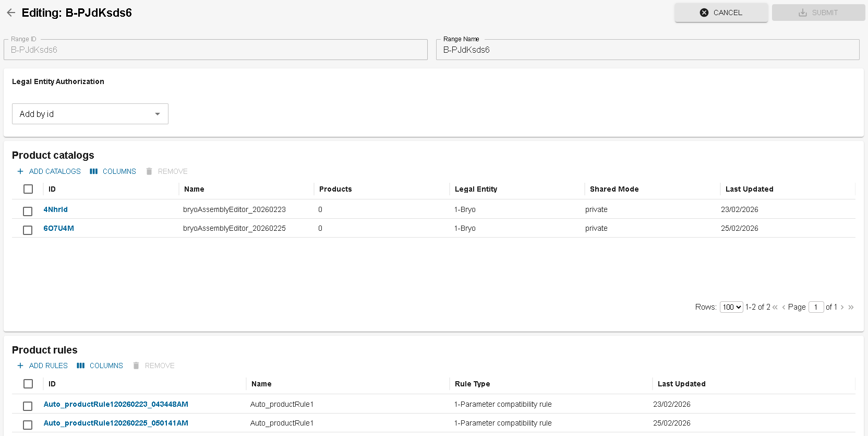Go to the next page of catalogs
The height and width of the screenshot is (436, 868).
(x=842, y=307)
